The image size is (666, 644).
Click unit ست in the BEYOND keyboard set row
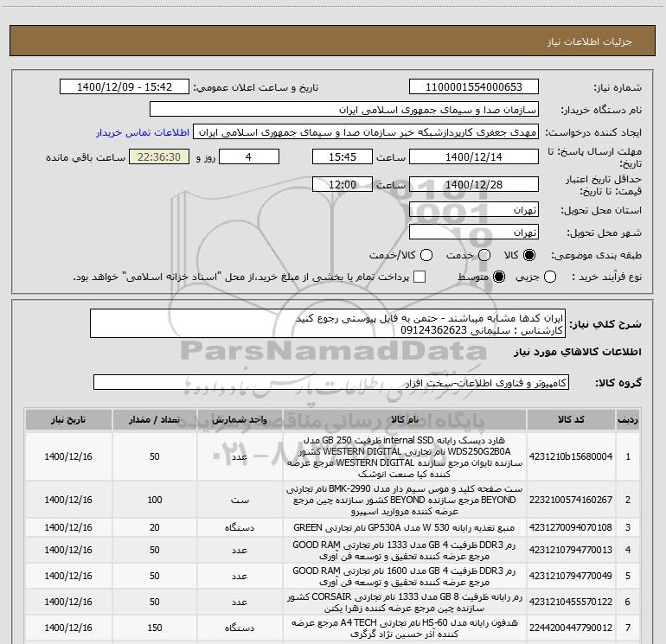click(x=240, y=501)
